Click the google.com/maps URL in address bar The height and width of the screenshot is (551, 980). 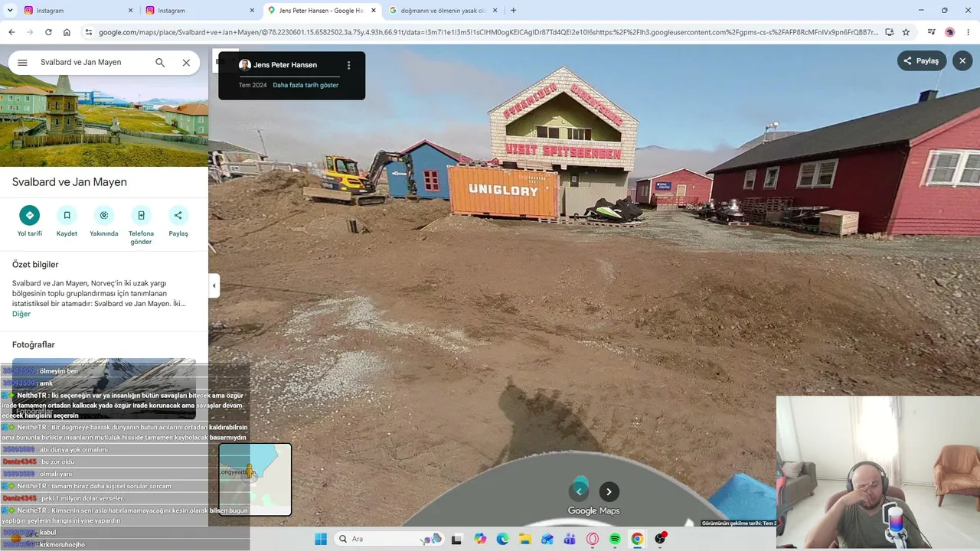point(488,32)
